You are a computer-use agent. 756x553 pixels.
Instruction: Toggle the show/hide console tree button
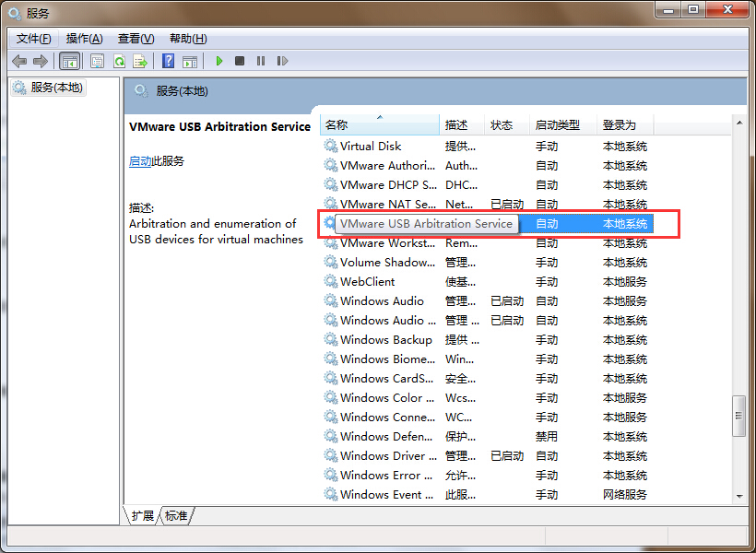point(69,61)
